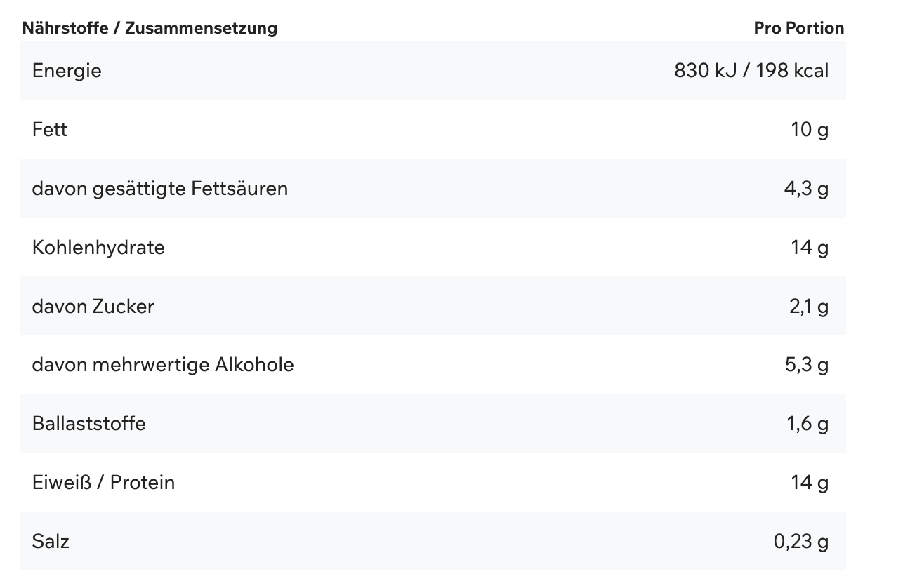Click the 830 kJ / 198 kcal value
Screen dimensions: 903x588
coord(751,71)
